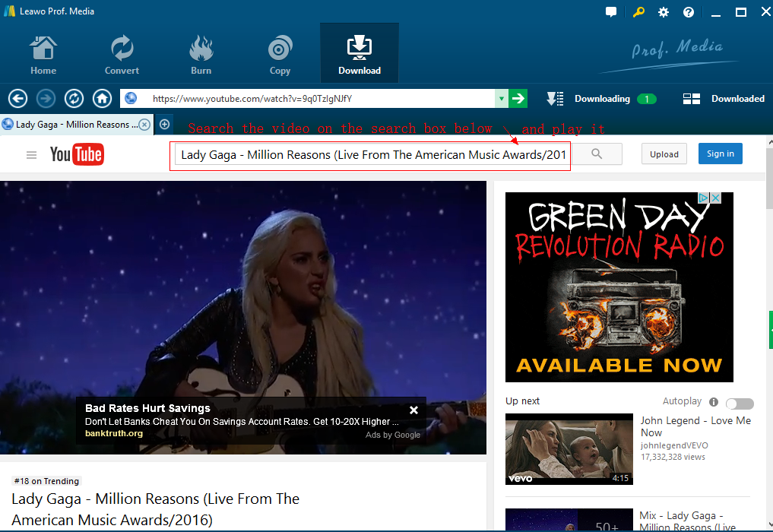Click the Lady Gaga video player
Viewport: 773px width, 532px height.
point(243,318)
